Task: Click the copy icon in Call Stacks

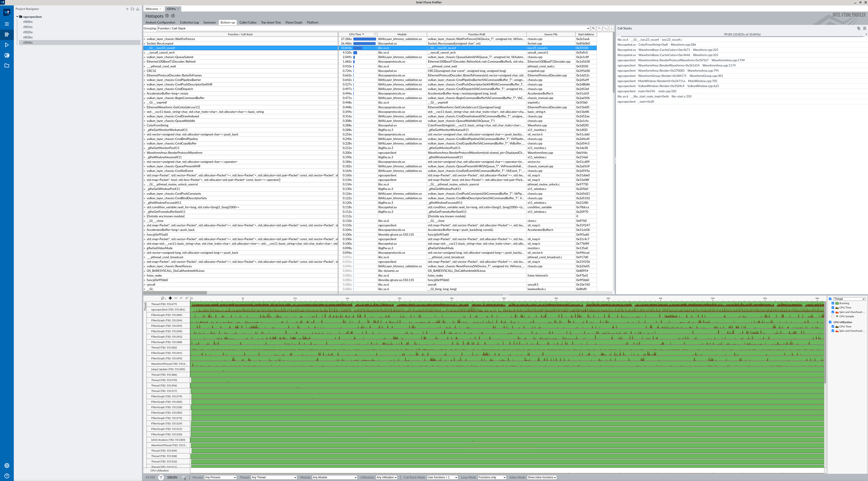Action: (x=858, y=28)
